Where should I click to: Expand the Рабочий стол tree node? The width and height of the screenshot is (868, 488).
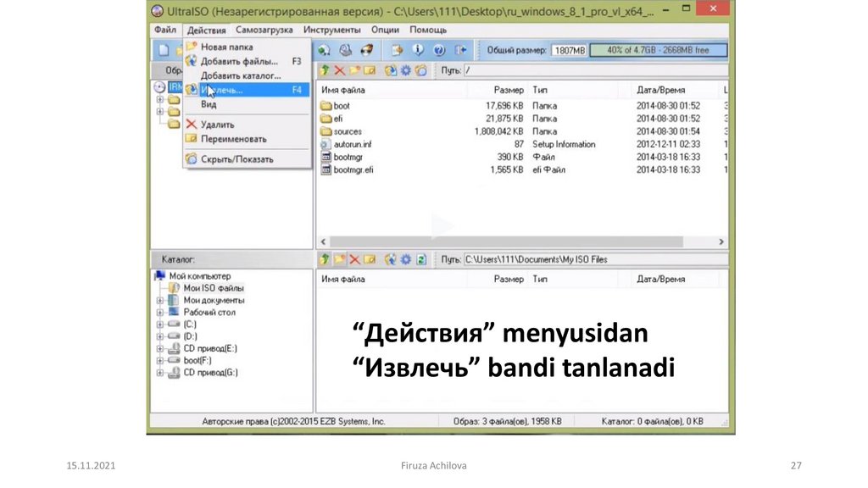coord(160,313)
